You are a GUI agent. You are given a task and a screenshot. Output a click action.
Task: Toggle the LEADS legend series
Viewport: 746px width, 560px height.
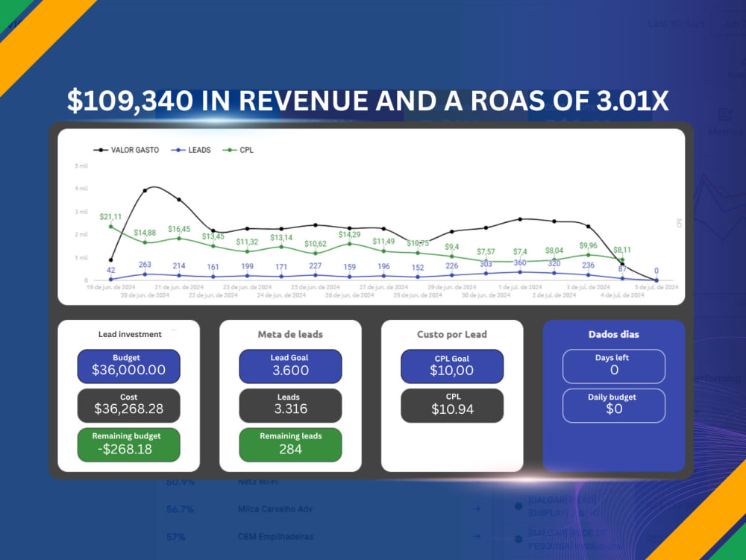(x=191, y=150)
